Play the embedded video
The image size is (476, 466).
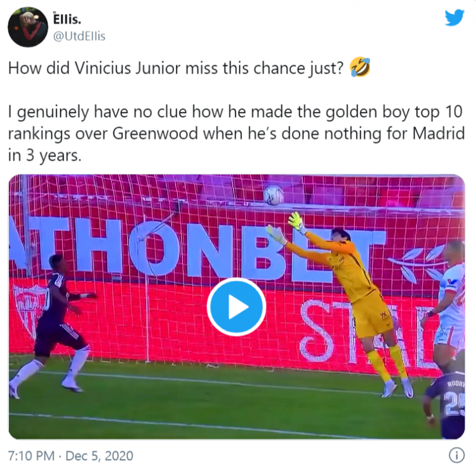236,307
